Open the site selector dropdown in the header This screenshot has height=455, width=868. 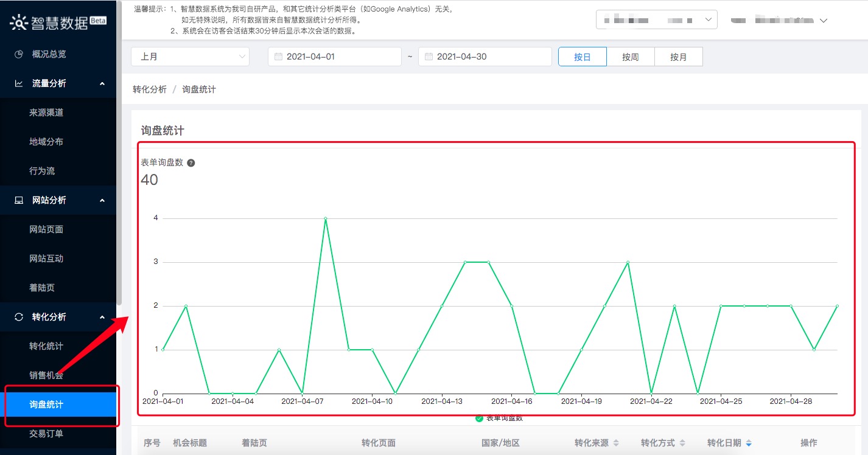point(656,20)
